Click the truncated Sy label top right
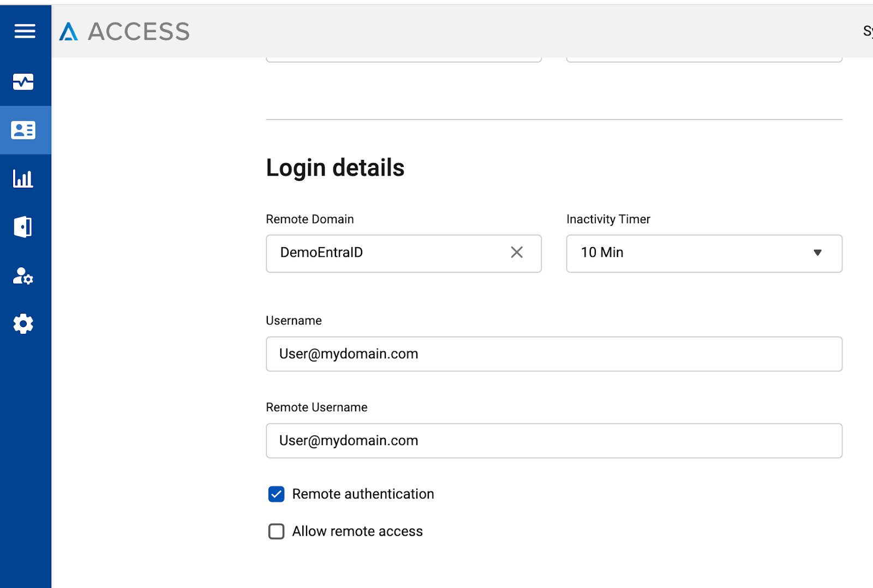 867,31
